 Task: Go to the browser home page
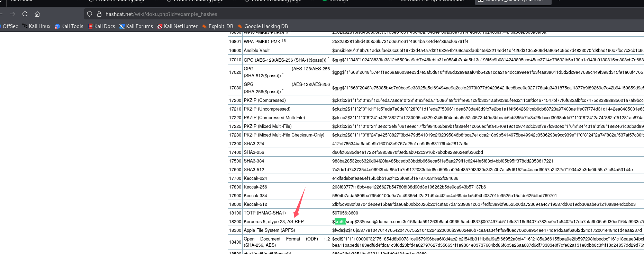[37, 14]
